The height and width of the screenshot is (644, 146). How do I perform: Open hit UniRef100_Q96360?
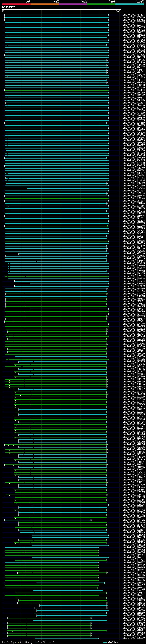pos(134,638)
